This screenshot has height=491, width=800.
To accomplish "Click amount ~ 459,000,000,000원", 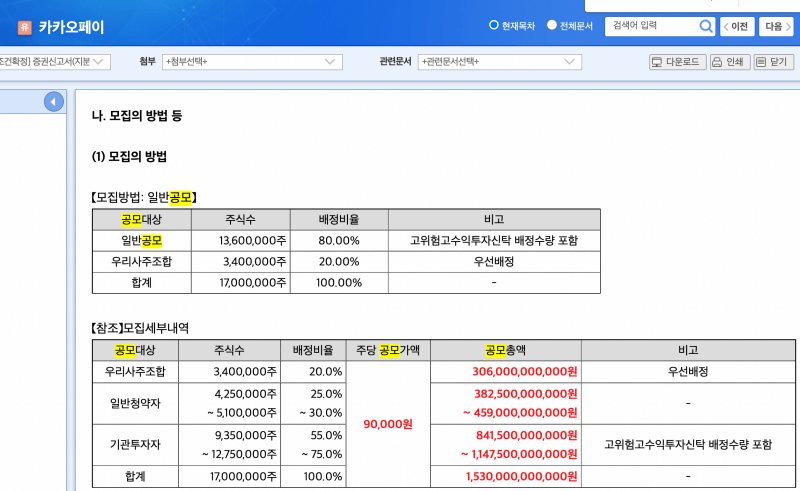I will (x=520, y=413).
